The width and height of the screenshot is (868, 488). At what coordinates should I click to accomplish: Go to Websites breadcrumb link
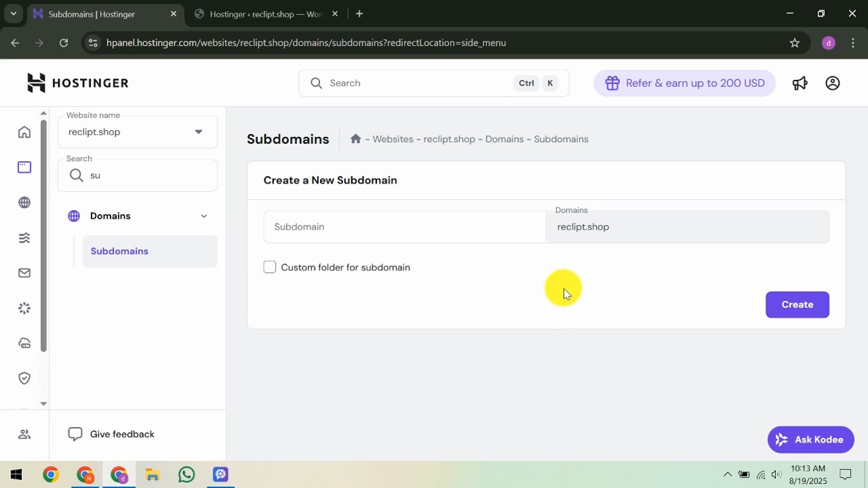pyautogui.click(x=393, y=139)
